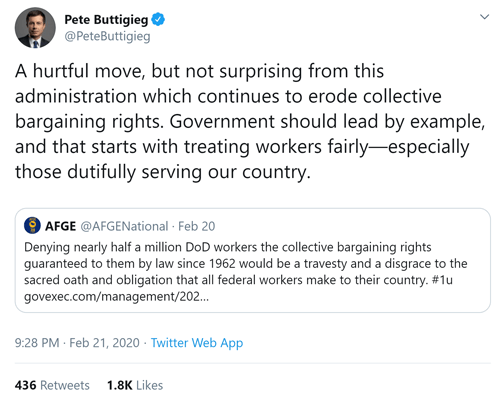View the 1.8K Likes list
This screenshot has height=399, width=500.
[135, 385]
